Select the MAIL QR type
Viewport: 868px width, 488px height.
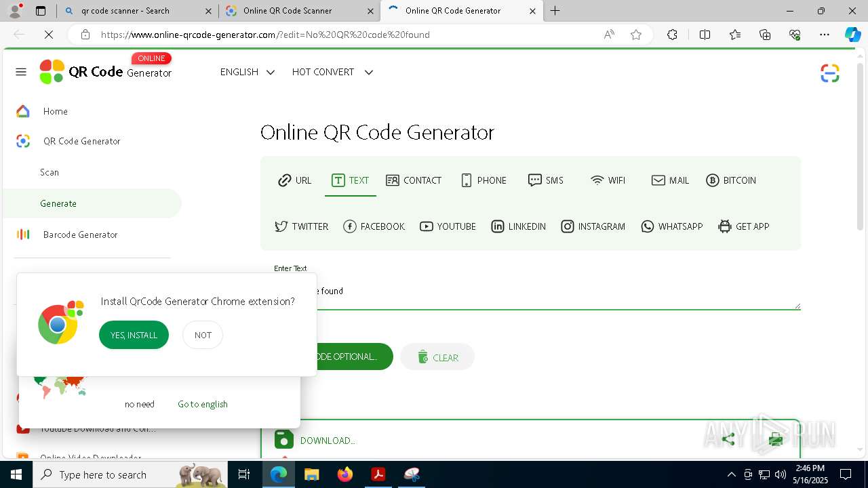tap(670, 180)
